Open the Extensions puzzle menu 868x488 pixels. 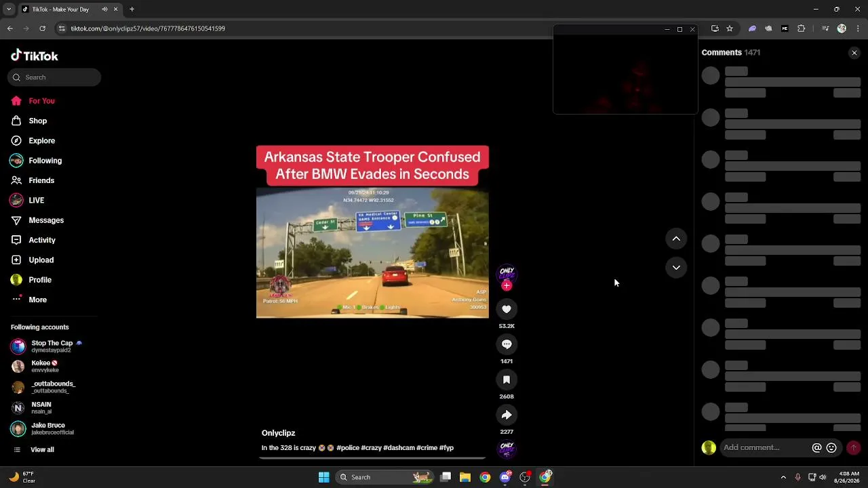click(x=802, y=28)
